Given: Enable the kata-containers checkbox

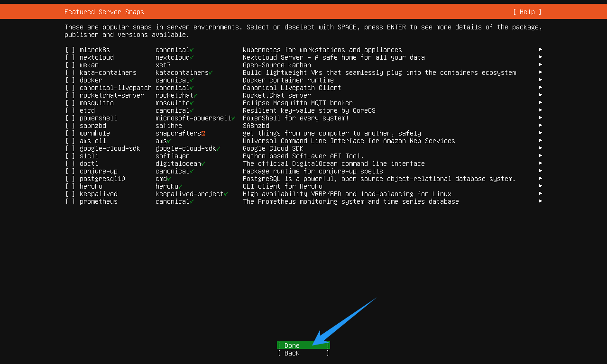Looking at the screenshot, I should click(70, 73).
